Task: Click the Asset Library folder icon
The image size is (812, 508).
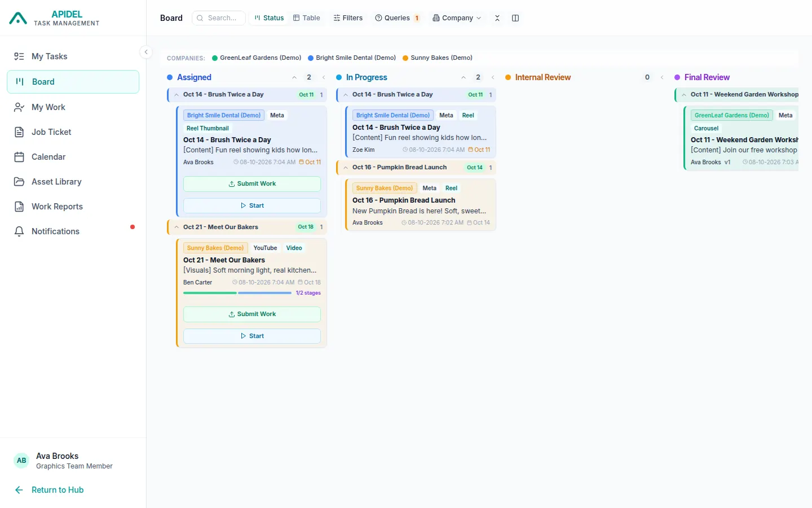Action: point(19,182)
